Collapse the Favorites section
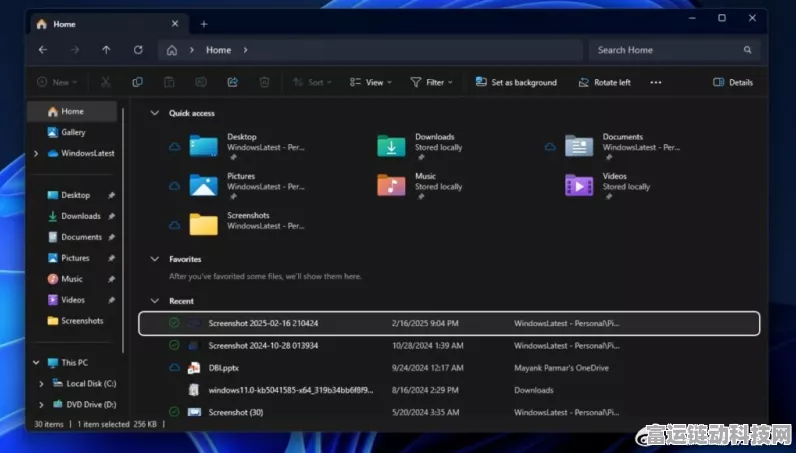 click(x=154, y=259)
